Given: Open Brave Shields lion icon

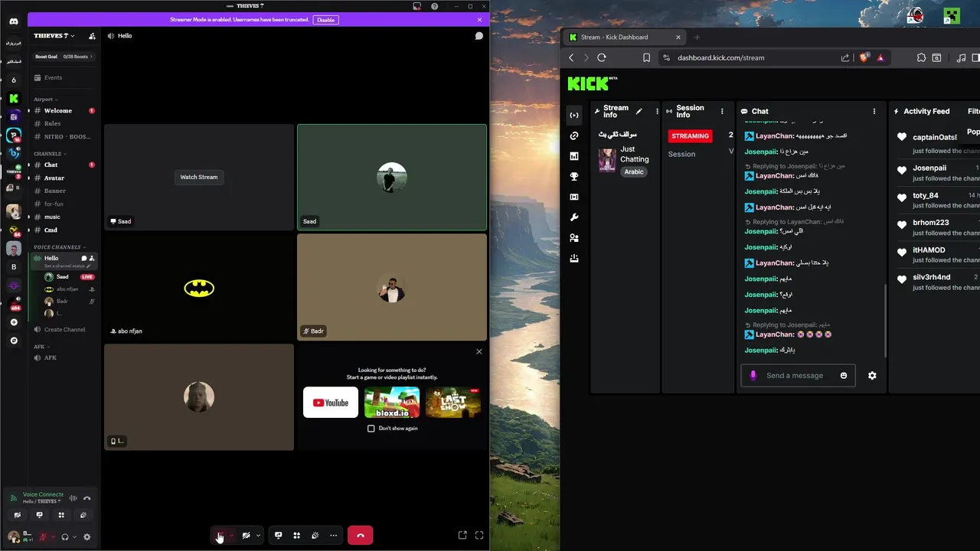Looking at the screenshot, I should [x=864, y=57].
